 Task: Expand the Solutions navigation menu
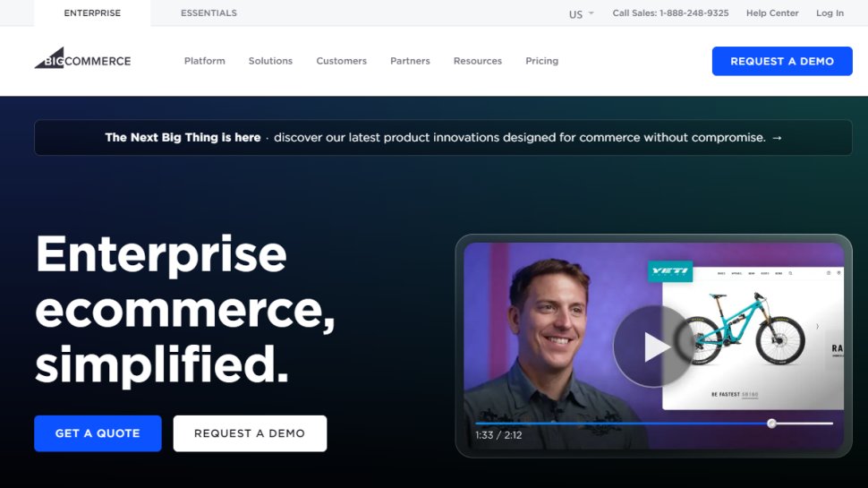[x=270, y=61]
